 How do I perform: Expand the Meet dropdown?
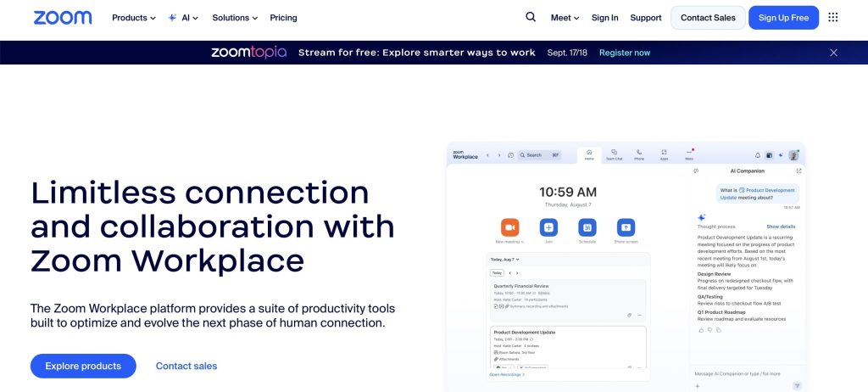pos(565,18)
